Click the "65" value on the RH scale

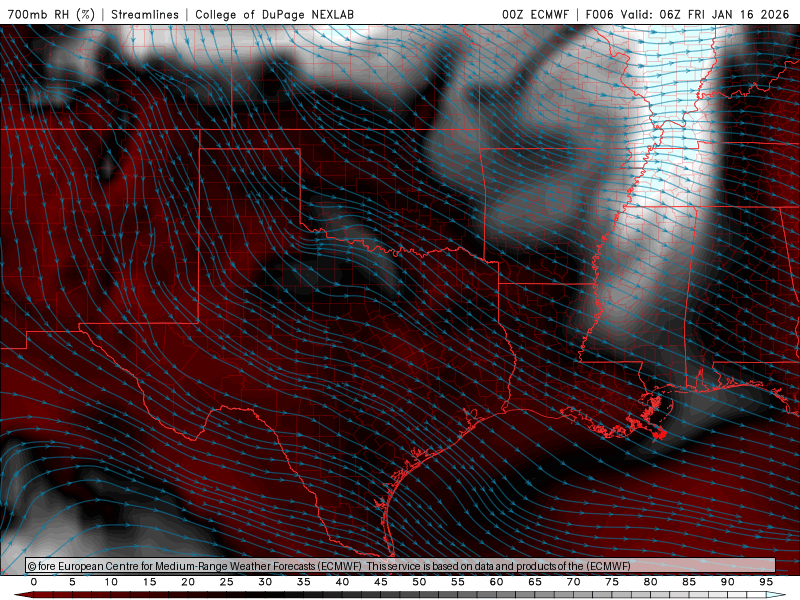pyautogui.click(x=535, y=582)
